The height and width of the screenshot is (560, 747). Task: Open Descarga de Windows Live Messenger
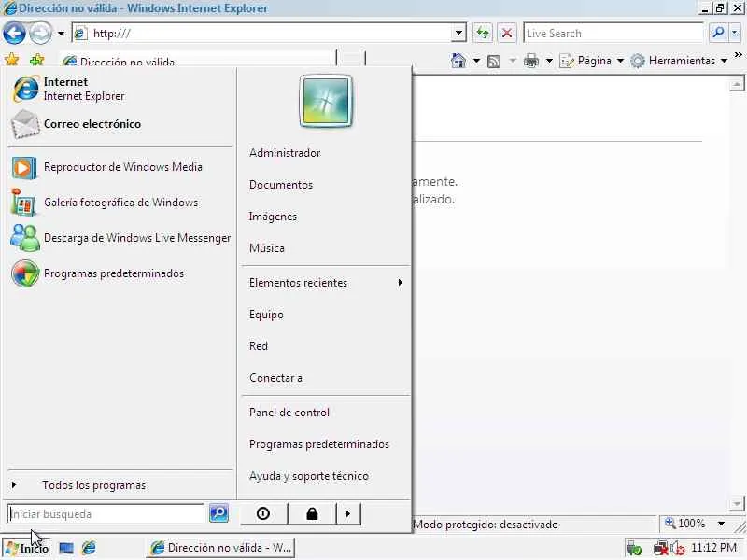(120, 238)
